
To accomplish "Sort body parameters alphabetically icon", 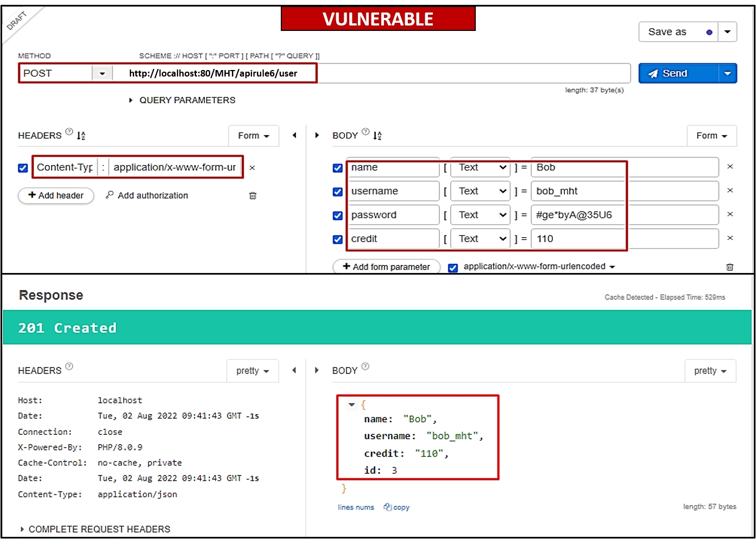I will pyautogui.click(x=377, y=136).
